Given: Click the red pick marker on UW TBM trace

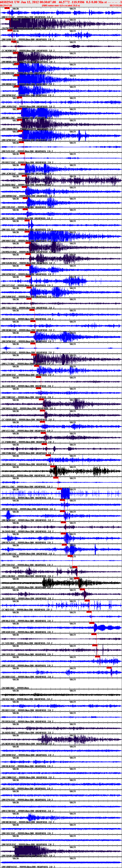Looking at the screenshot, I should (x=41, y=400).
